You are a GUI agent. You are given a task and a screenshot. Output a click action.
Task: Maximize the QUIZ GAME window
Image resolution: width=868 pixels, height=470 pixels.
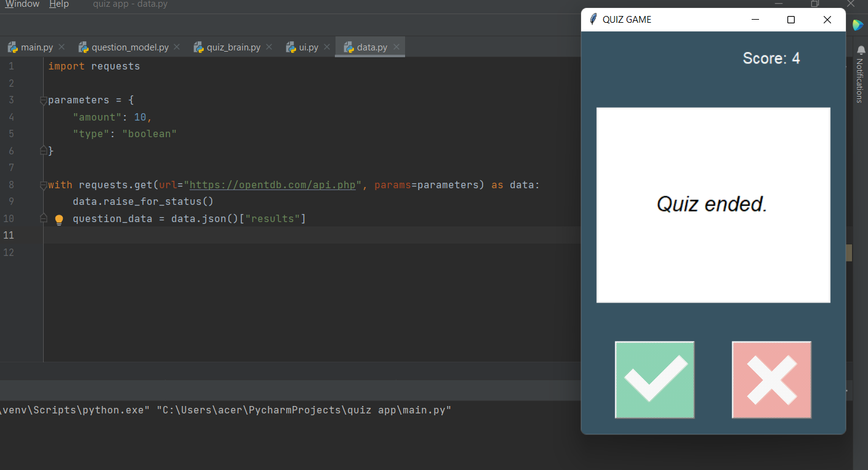point(791,20)
